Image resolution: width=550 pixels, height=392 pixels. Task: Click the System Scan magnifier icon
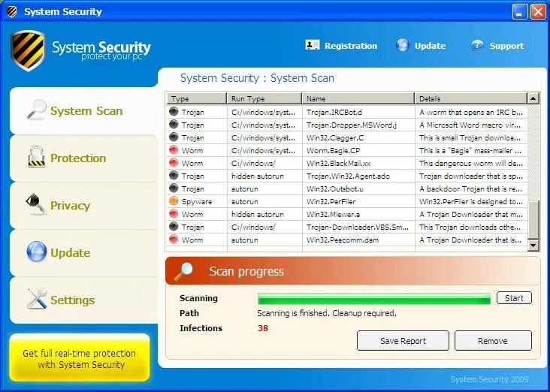[37, 110]
